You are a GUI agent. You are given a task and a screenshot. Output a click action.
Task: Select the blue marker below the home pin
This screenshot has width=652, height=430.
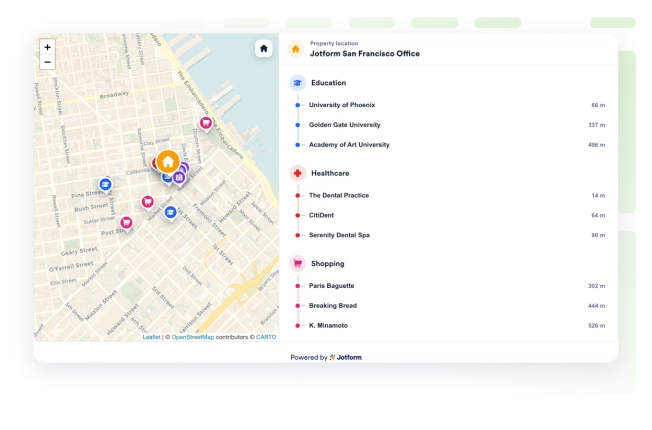click(x=166, y=178)
